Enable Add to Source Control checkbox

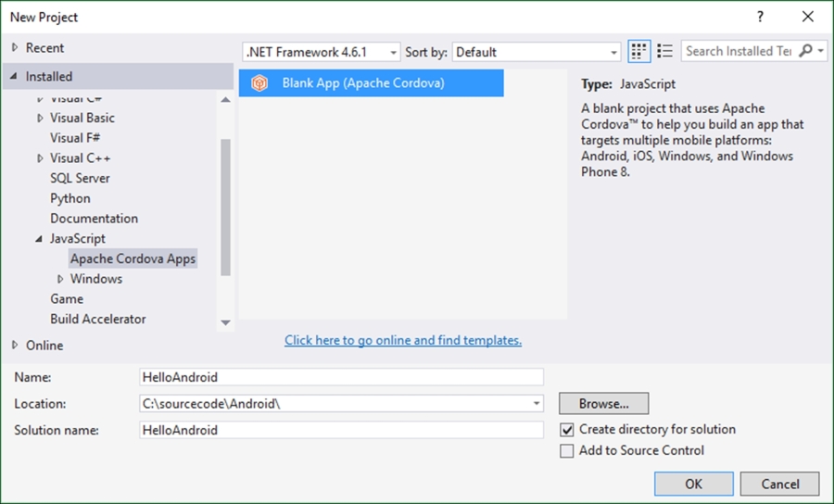point(567,451)
